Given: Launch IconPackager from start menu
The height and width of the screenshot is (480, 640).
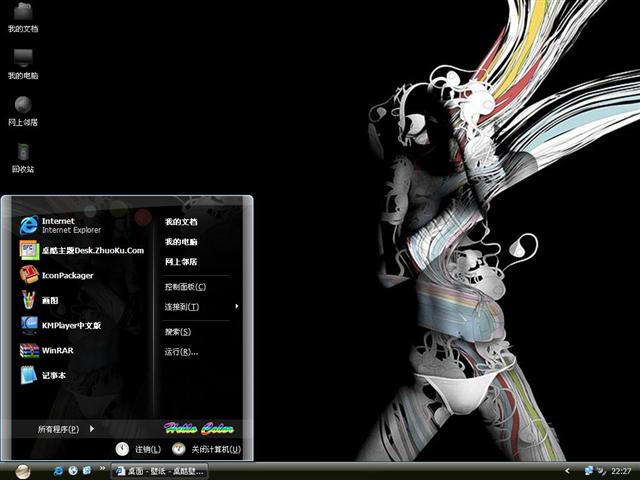Looking at the screenshot, I should [x=56, y=275].
